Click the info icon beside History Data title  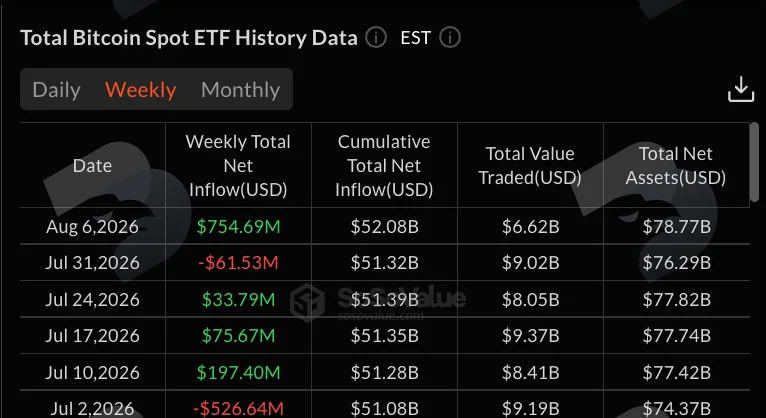(x=376, y=38)
